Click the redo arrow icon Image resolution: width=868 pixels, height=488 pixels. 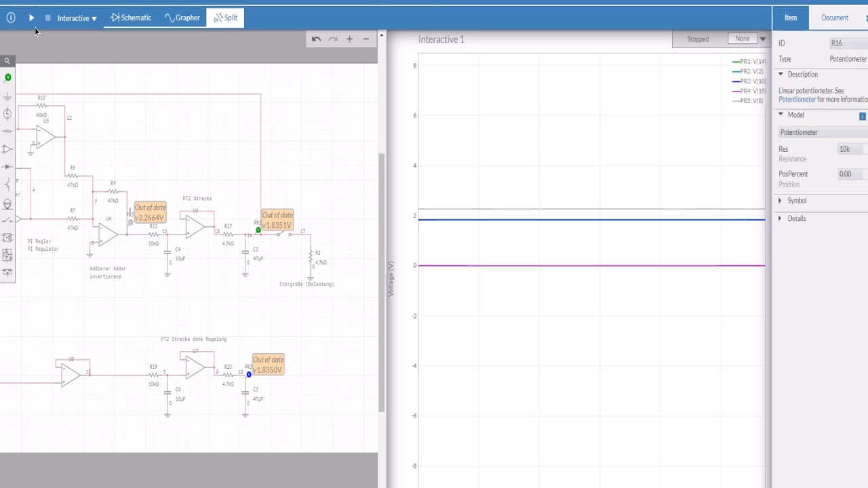(333, 39)
